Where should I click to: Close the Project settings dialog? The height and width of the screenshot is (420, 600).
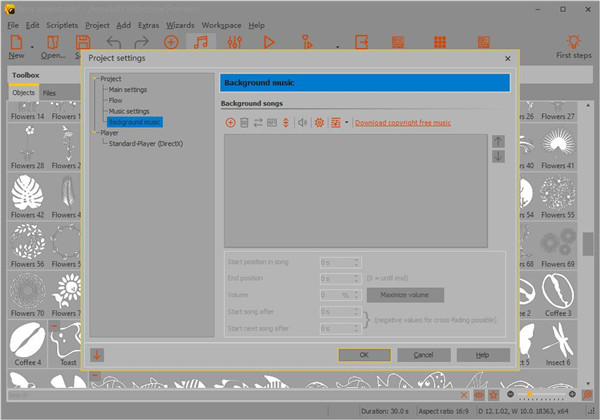tap(508, 59)
